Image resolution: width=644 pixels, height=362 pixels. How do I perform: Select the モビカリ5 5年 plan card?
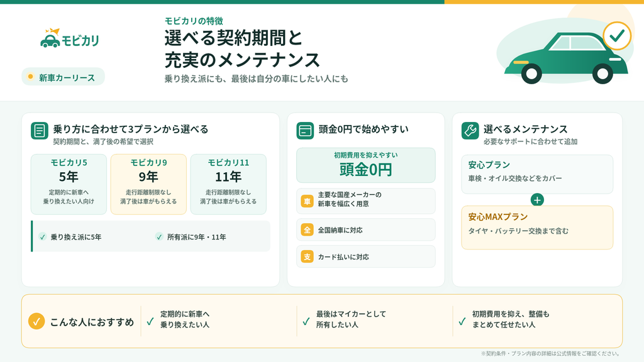[x=69, y=184]
